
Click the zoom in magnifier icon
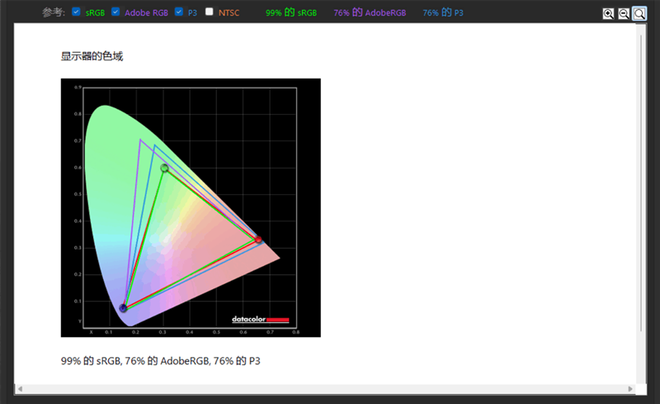pyautogui.click(x=608, y=14)
